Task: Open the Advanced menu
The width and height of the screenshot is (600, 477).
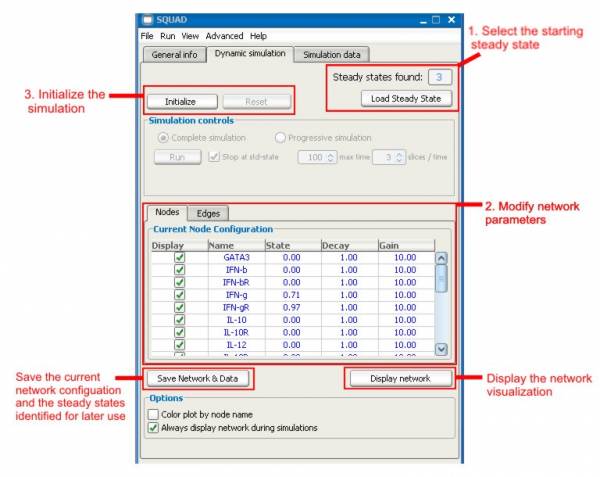Action: [224, 36]
